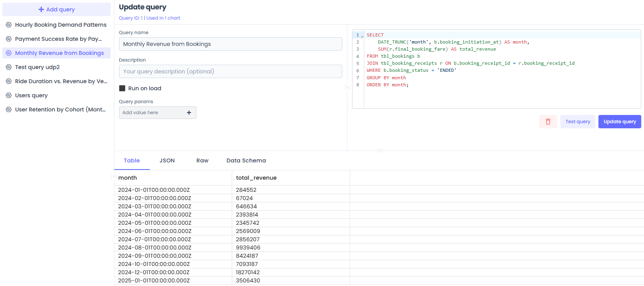Click icon beside Hourly Booking Demand Patterns
The image size is (644, 286).
9,25
